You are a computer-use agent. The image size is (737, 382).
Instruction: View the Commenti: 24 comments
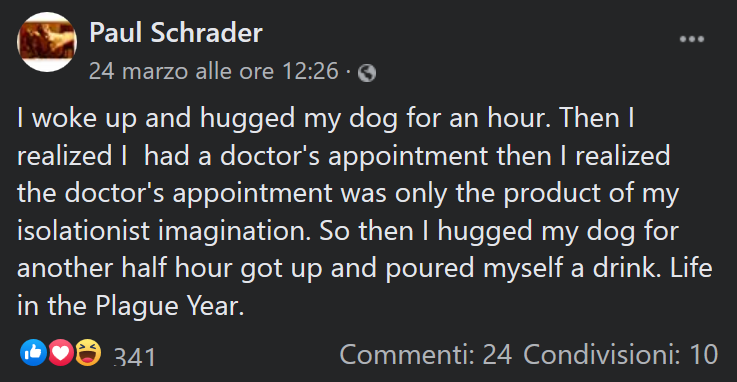pyautogui.click(x=426, y=354)
